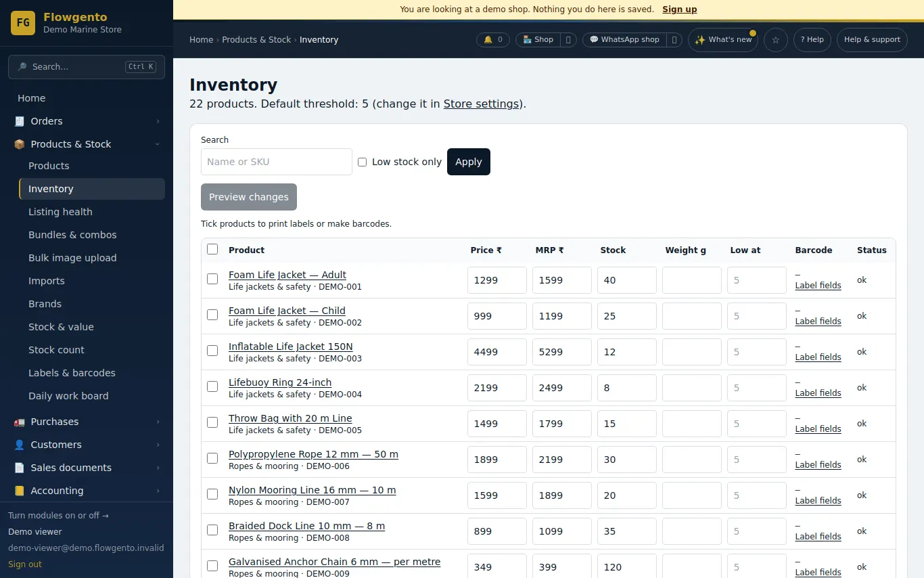The height and width of the screenshot is (578, 924).
Task: Click the magnifier icon in sidebar search
Action: (x=22, y=67)
